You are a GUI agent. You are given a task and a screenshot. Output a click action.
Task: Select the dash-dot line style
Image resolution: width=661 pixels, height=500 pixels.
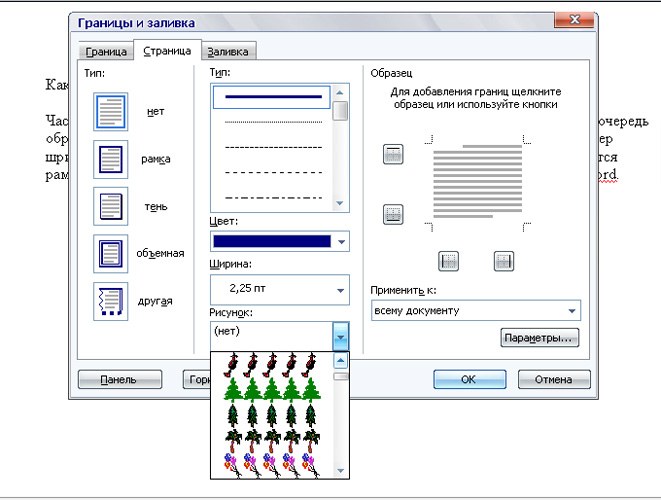(x=273, y=197)
